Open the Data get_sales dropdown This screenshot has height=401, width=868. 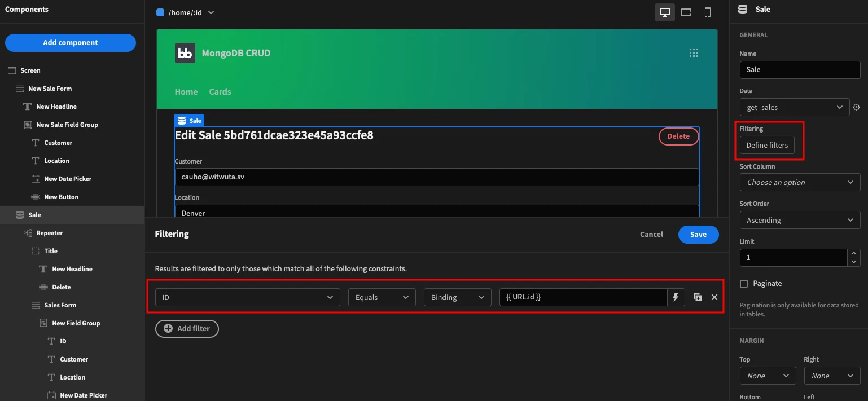point(794,107)
